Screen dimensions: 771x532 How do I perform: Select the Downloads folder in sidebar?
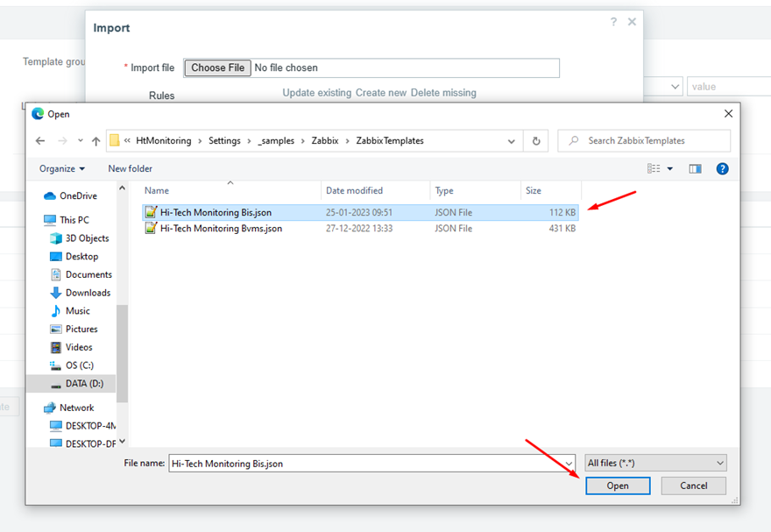coord(88,293)
